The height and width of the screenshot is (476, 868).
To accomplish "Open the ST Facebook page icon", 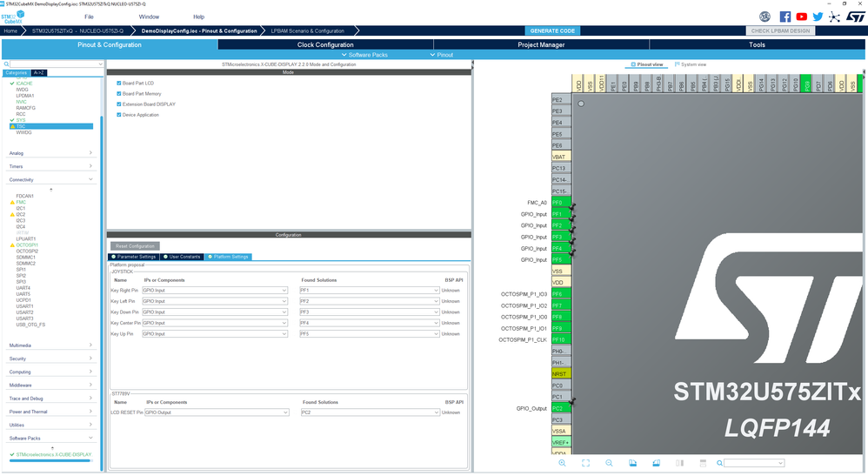I will pos(785,17).
